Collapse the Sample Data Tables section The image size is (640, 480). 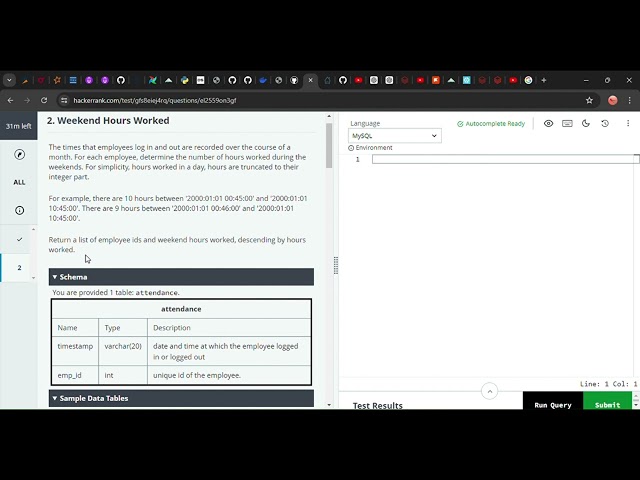tap(181, 398)
